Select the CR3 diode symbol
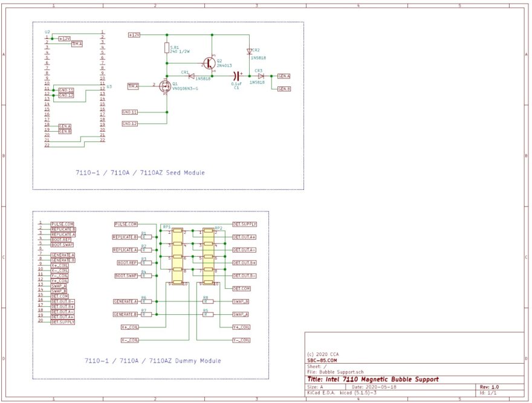532x403 pixels. (261, 76)
